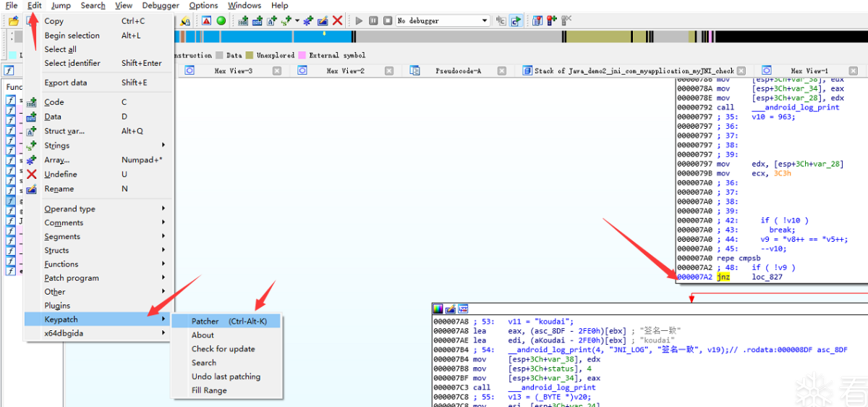Switch to the Pseudocode-A tab

tap(459, 71)
